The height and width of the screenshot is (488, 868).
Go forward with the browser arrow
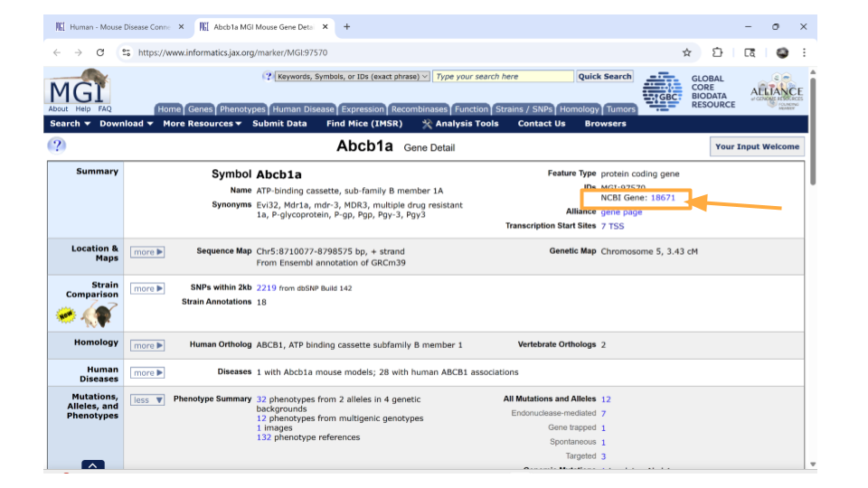pos(78,52)
